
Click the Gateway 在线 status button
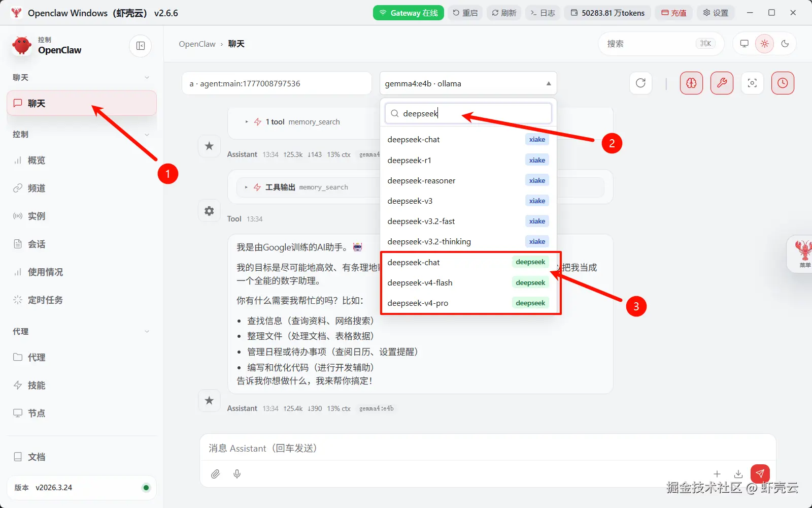point(409,13)
